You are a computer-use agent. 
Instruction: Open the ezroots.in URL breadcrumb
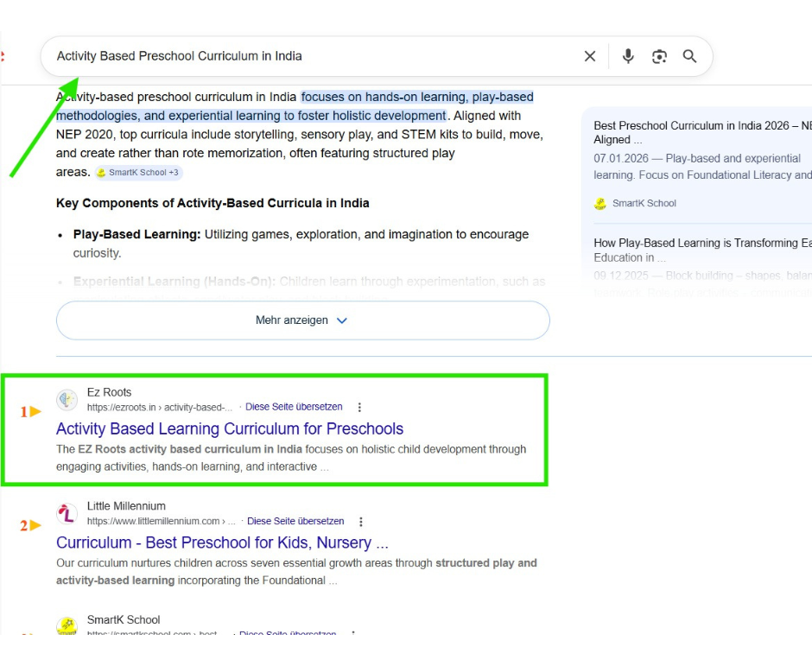click(x=160, y=408)
